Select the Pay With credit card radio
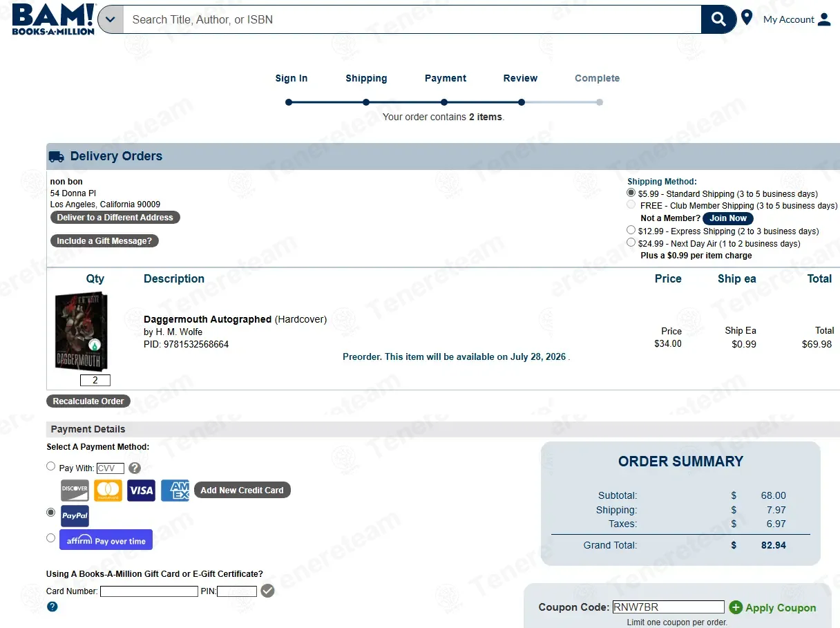 (x=50, y=466)
